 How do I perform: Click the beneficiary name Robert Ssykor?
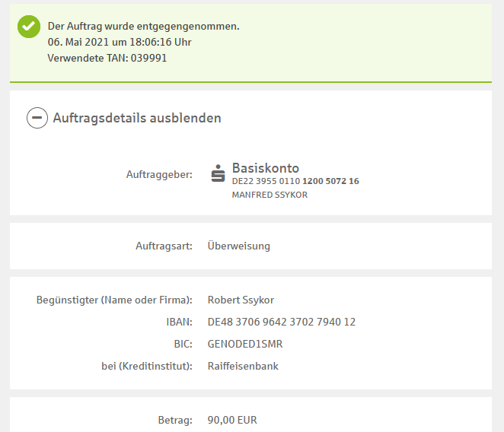(x=241, y=300)
